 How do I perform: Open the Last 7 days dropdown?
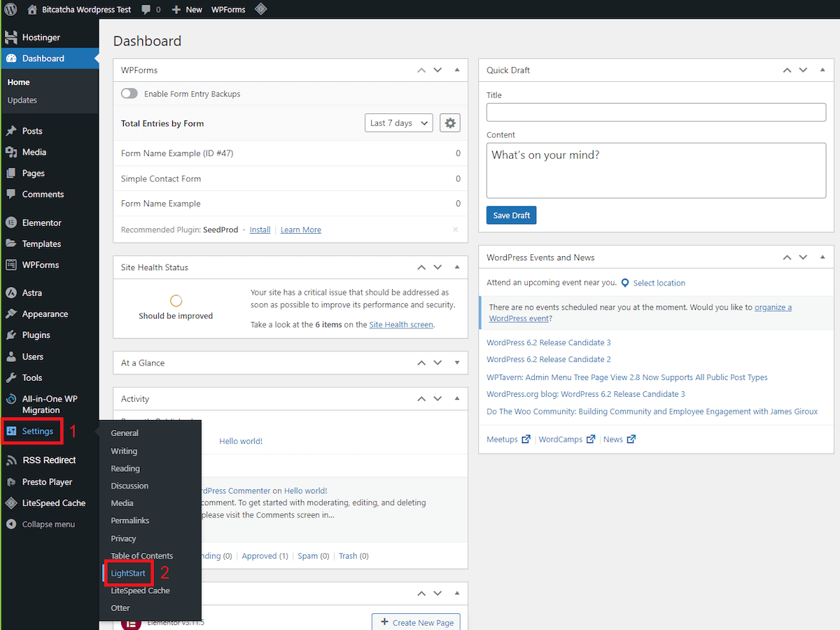(x=399, y=122)
